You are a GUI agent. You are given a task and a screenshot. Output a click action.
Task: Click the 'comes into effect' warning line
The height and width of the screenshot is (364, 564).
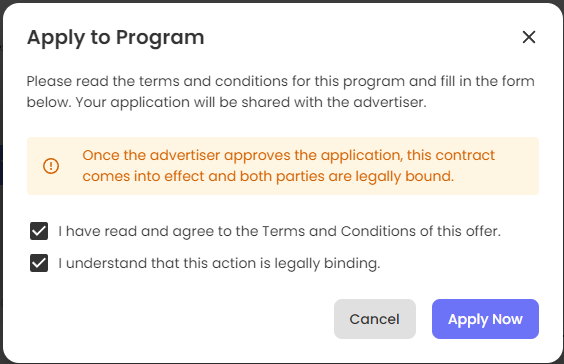[x=268, y=176]
